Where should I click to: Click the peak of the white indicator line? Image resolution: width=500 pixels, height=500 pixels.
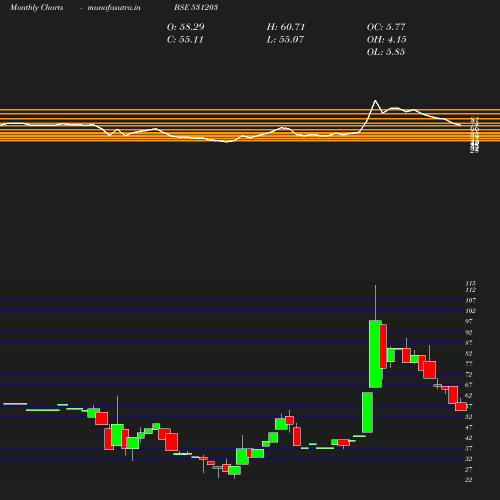click(375, 100)
